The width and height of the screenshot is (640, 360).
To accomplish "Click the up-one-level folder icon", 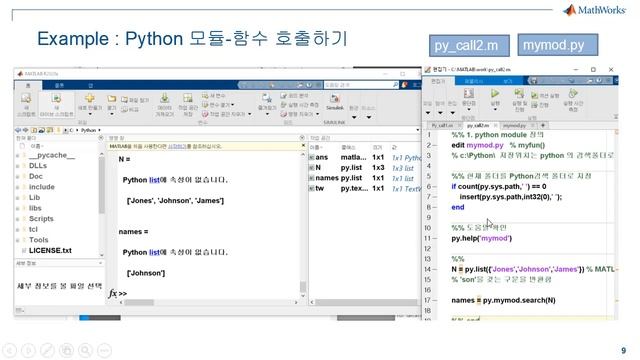I will [x=34, y=130].
